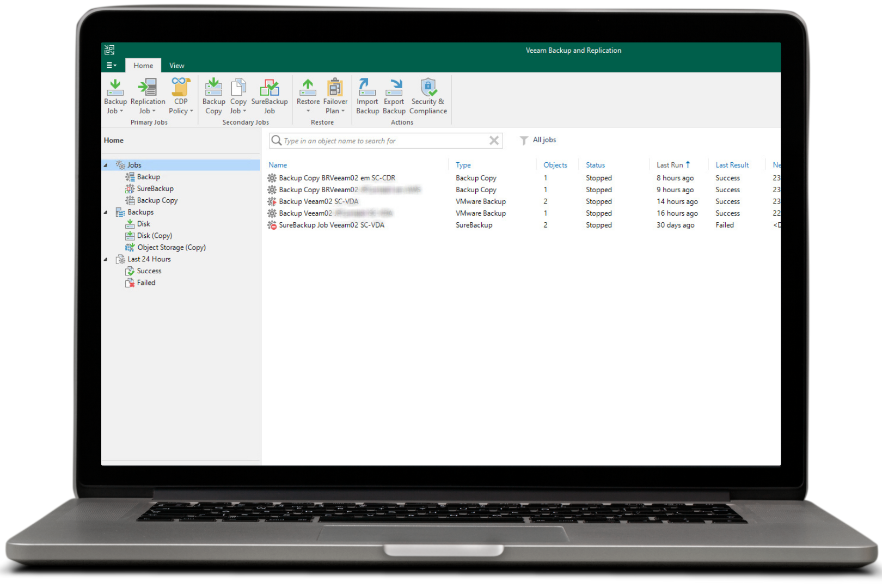
Task: Click failed icon of SureBackup Job Veeam02 SC-VDA
Action: tap(272, 225)
